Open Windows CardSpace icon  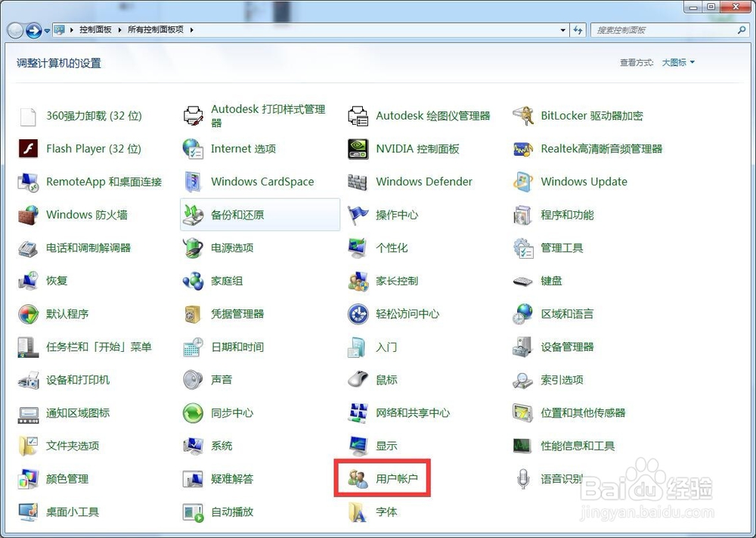193,182
